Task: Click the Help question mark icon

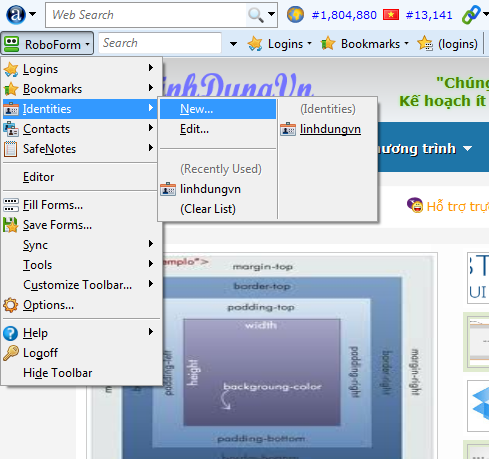Action: tap(11, 333)
